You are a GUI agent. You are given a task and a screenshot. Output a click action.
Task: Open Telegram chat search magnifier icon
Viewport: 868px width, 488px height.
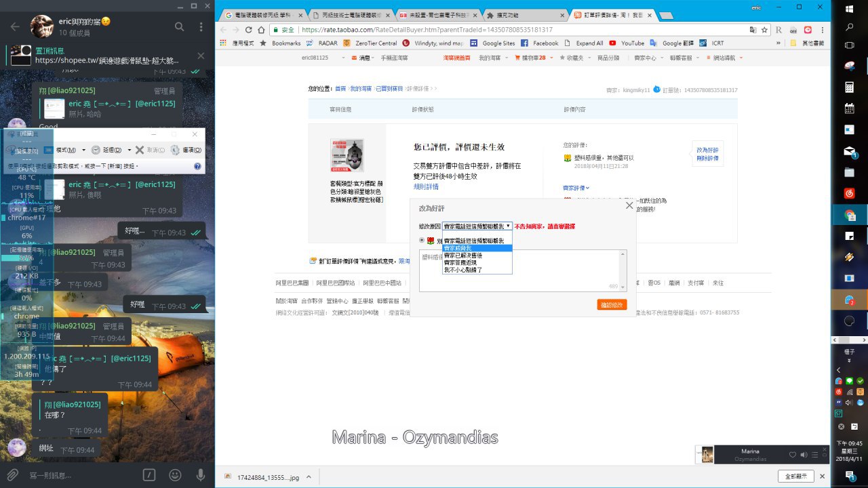click(180, 26)
